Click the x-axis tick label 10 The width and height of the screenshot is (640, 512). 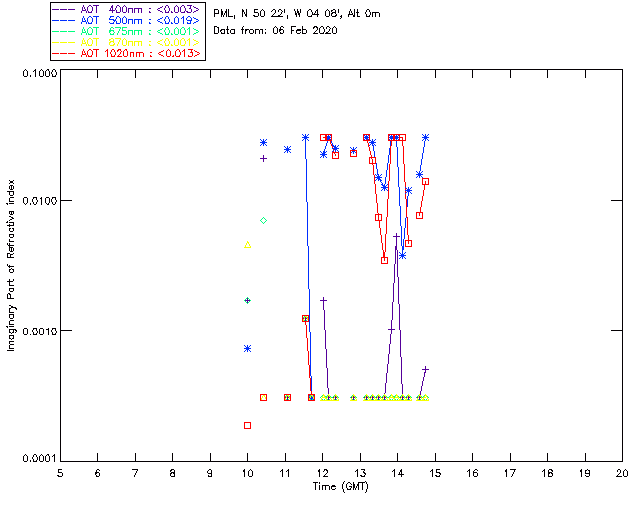click(247, 473)
